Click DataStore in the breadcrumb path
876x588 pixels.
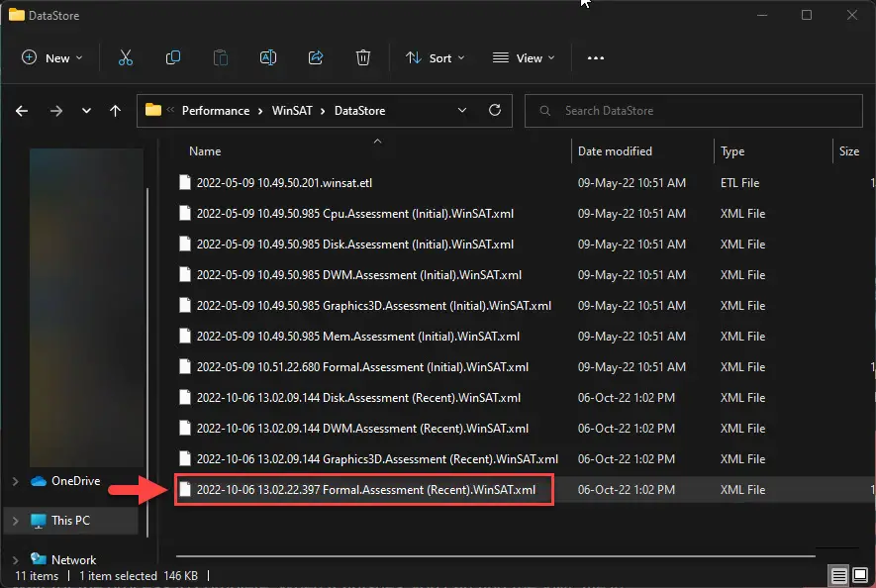pyautogui.click(x=359, y=111)
